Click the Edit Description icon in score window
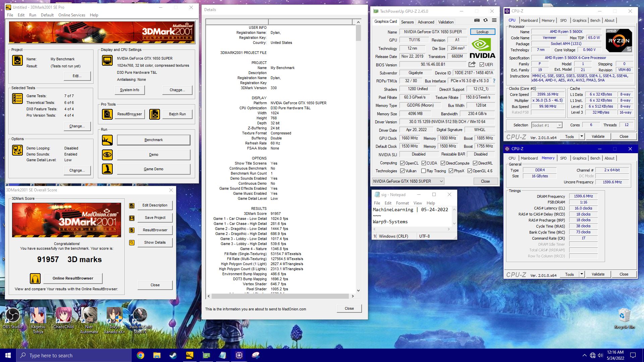This screenshot has height=362, width=644. pyautogui.click(x=132, y=206)
